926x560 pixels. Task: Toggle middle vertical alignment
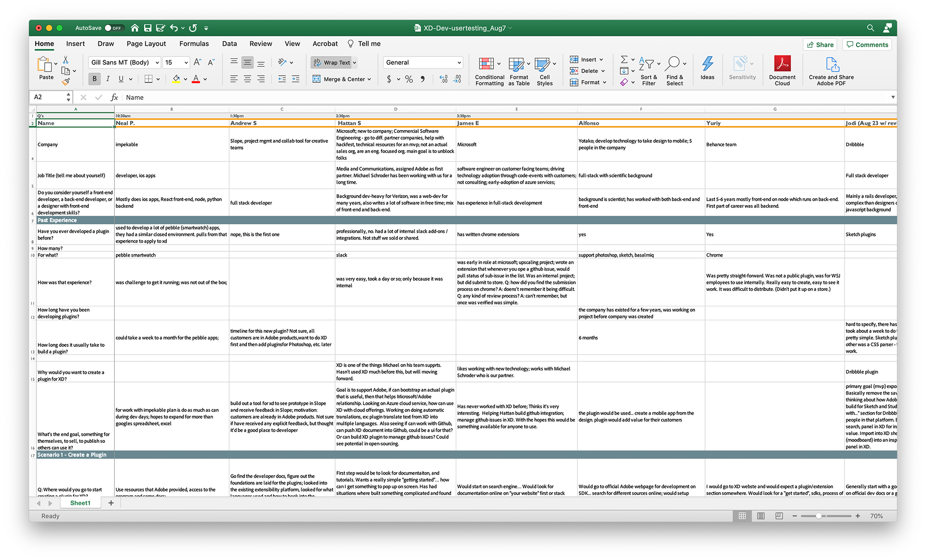click(247, 62)
